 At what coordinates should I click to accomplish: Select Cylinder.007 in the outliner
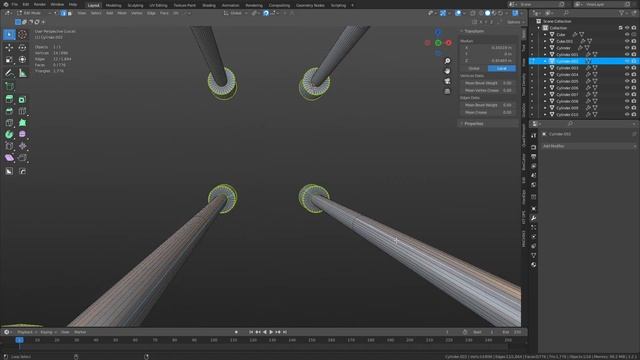point(567,95)
